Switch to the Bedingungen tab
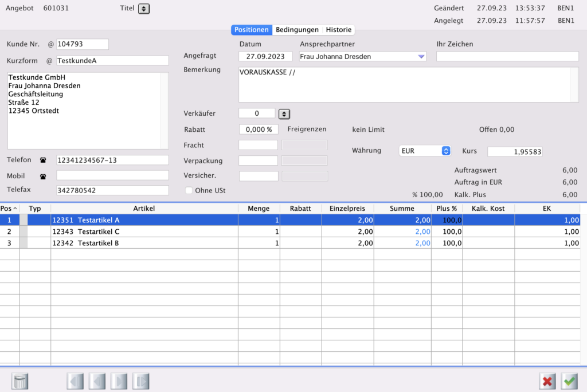Screen dimensions: 587x392 click(297, 30)
